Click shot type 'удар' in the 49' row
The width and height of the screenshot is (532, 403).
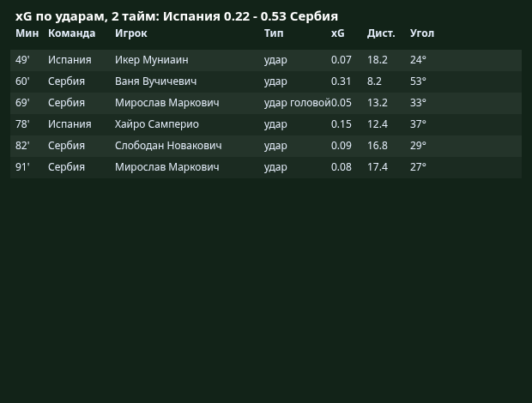(275, 60)
